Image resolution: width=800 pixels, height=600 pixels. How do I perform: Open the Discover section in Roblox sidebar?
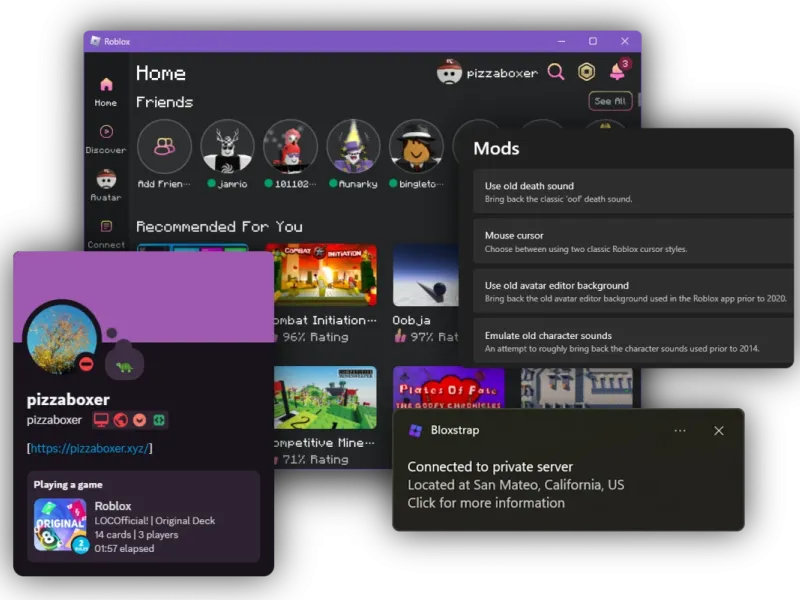coord(106,139)
